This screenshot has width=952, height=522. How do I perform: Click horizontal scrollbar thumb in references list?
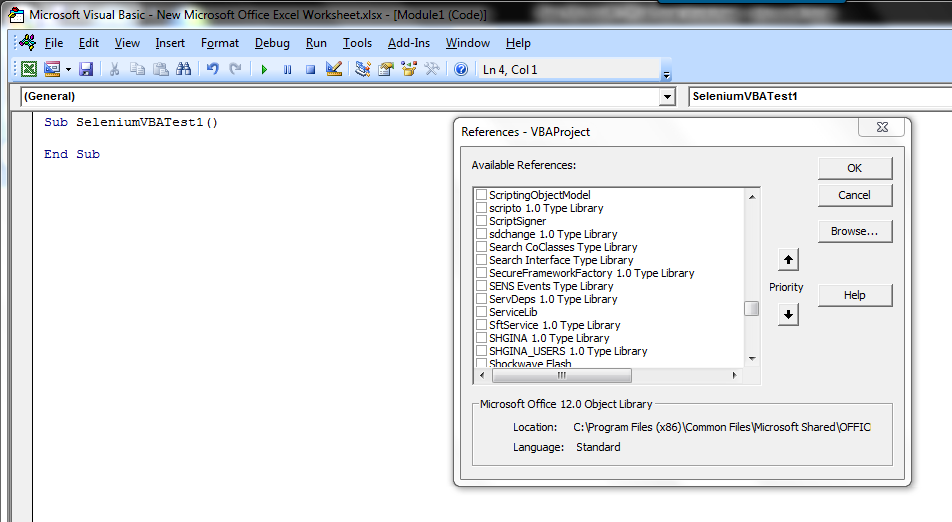[x=562, y=376]
